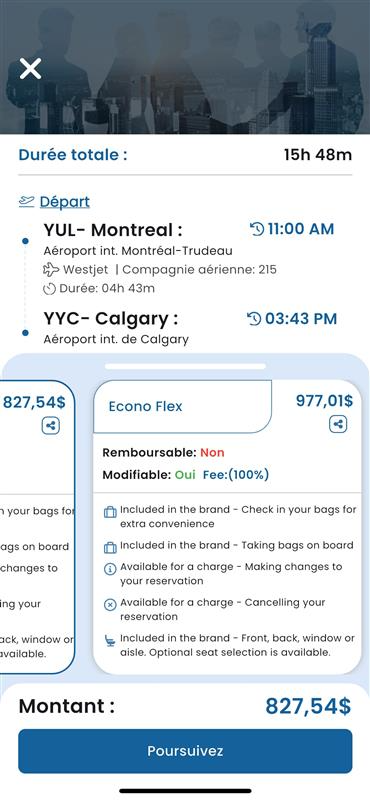
Task: Tap the Fee:(100%) modification label
Action: (x=236, y=475)
